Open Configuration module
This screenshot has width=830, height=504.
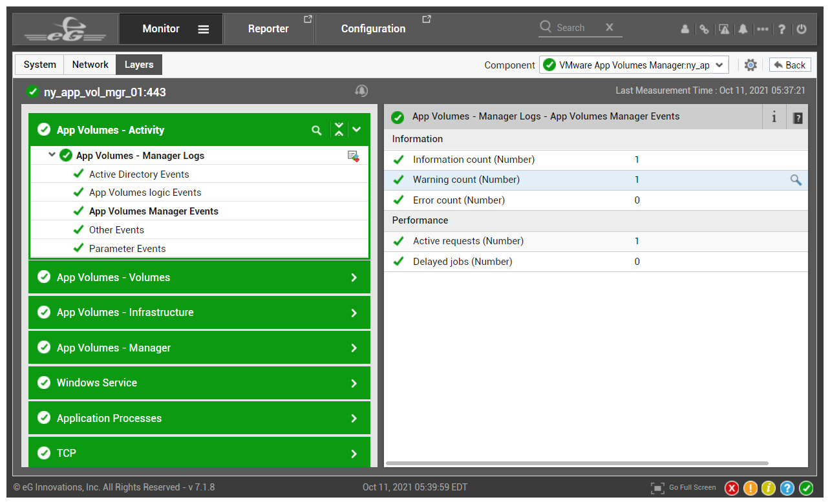373,29
